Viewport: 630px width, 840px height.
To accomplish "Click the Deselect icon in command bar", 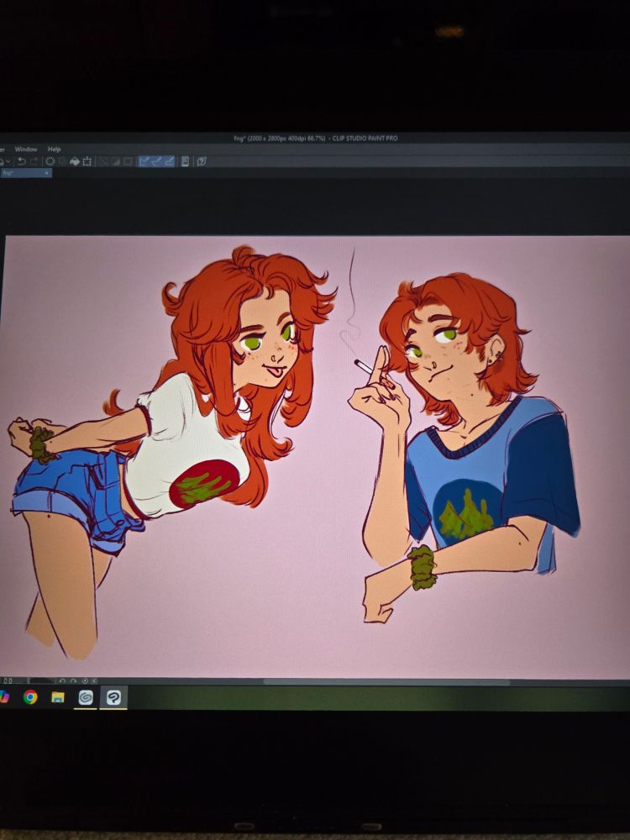I will pyautogui.click(x=102, y=161).
